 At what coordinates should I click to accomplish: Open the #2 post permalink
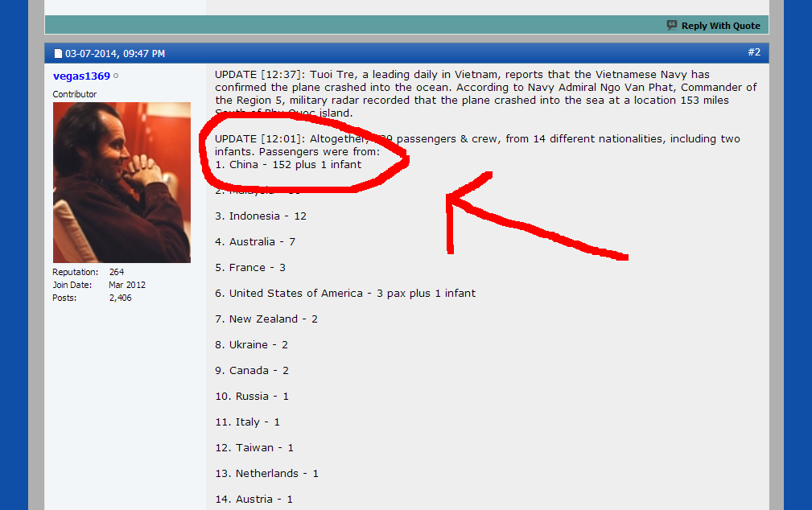click(x=754, y=52)
